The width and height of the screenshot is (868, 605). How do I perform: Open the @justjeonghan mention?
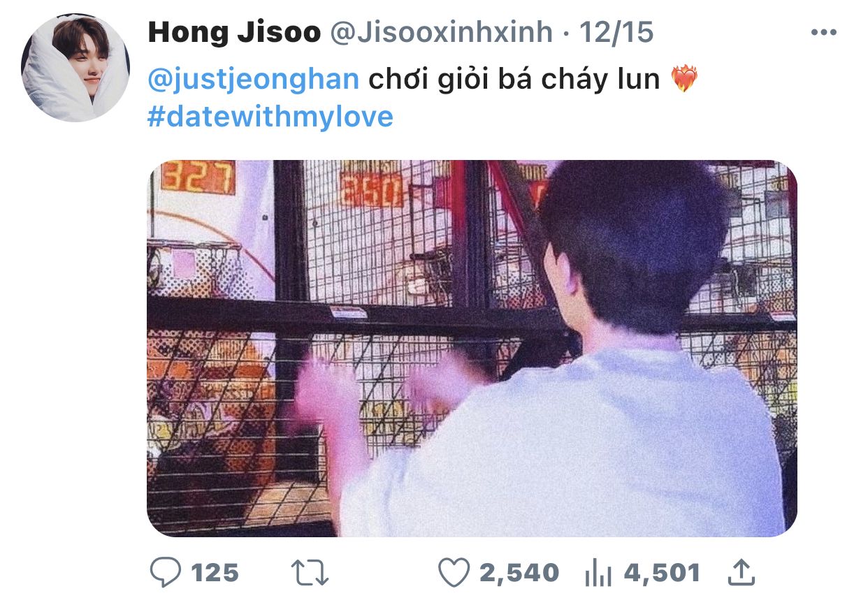(253, 80)
